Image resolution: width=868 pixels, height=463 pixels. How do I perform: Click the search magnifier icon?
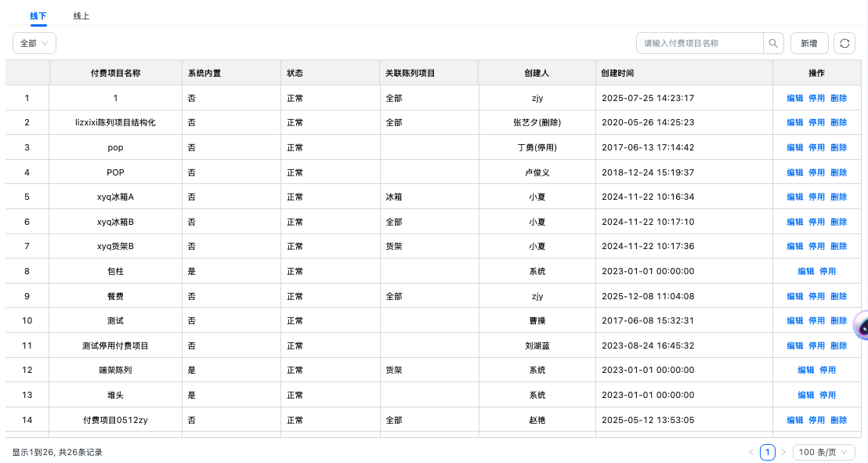773,44
